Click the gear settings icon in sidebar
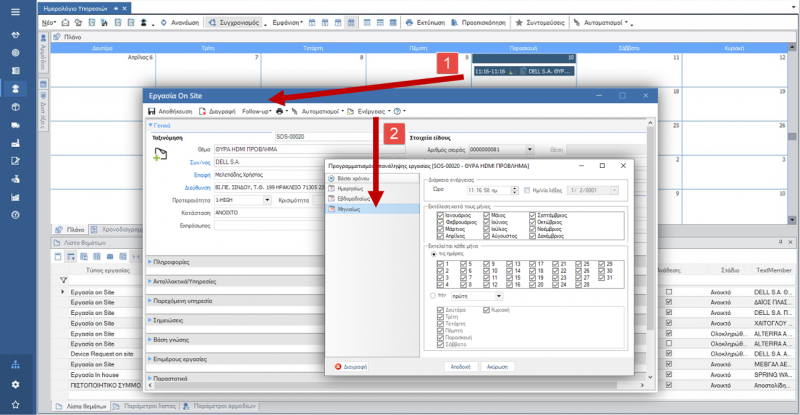Viewport: 800px width, 415px height. (15, 384)
